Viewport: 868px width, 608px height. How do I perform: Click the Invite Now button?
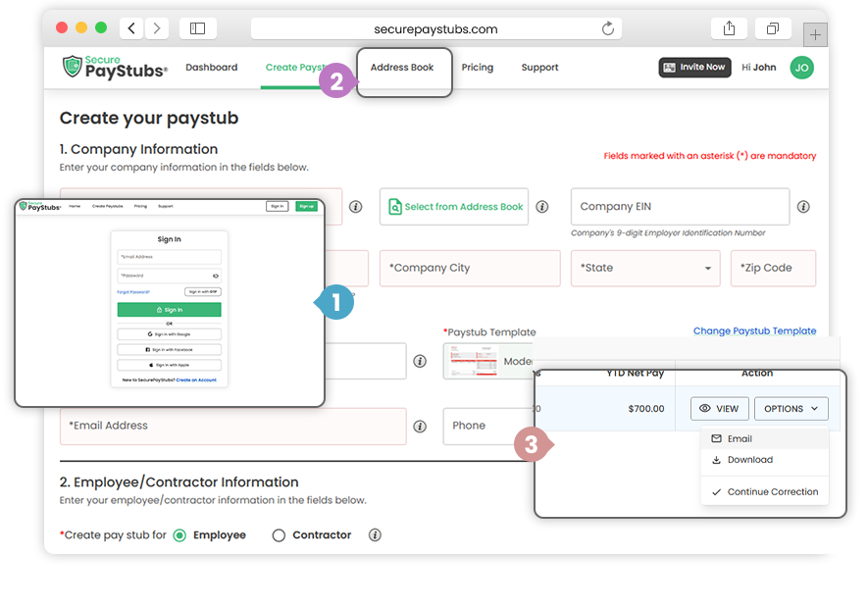click(694, 68)
